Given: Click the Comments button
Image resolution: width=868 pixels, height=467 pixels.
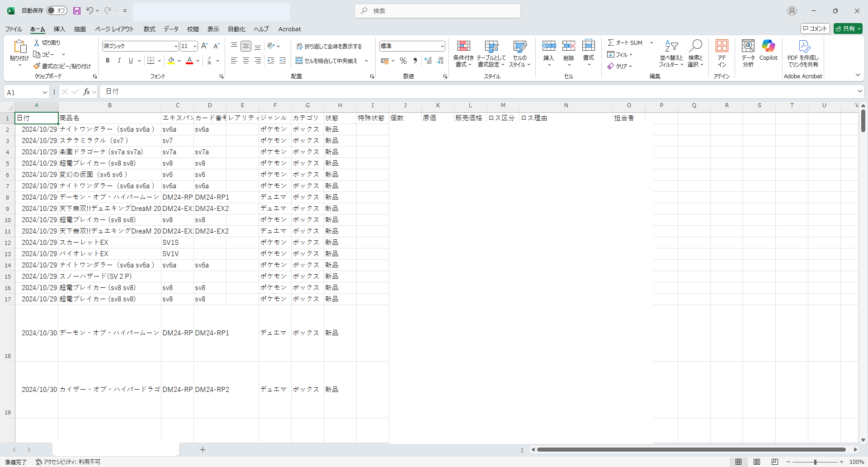Looking at the screenshot, I should (815, 29).
